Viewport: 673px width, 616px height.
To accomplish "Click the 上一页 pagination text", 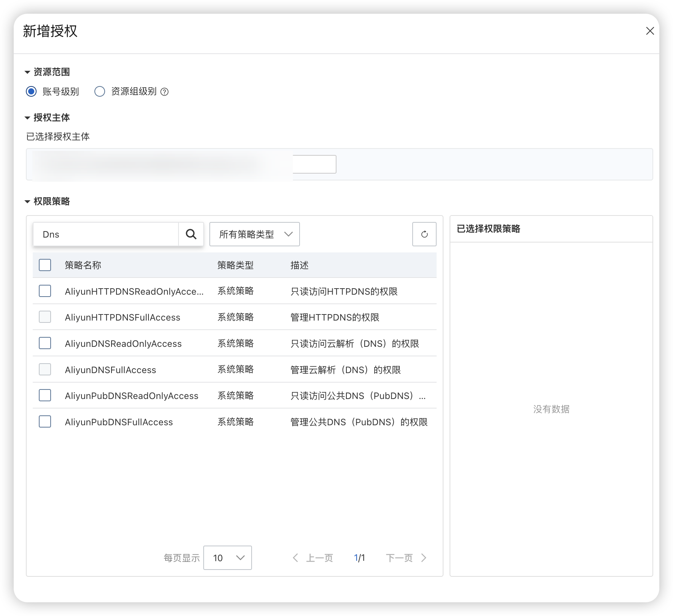I will click(320, 558).
